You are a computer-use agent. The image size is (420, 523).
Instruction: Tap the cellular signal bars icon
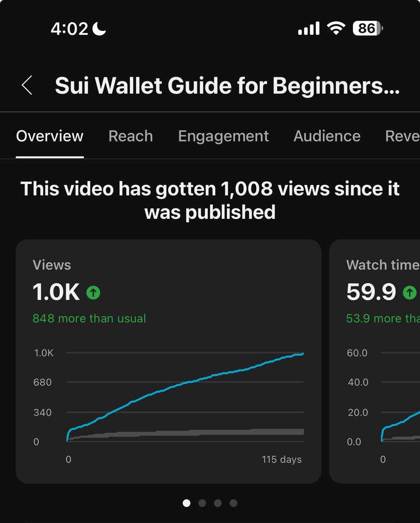pyautogui.click(x=309, y=29)
